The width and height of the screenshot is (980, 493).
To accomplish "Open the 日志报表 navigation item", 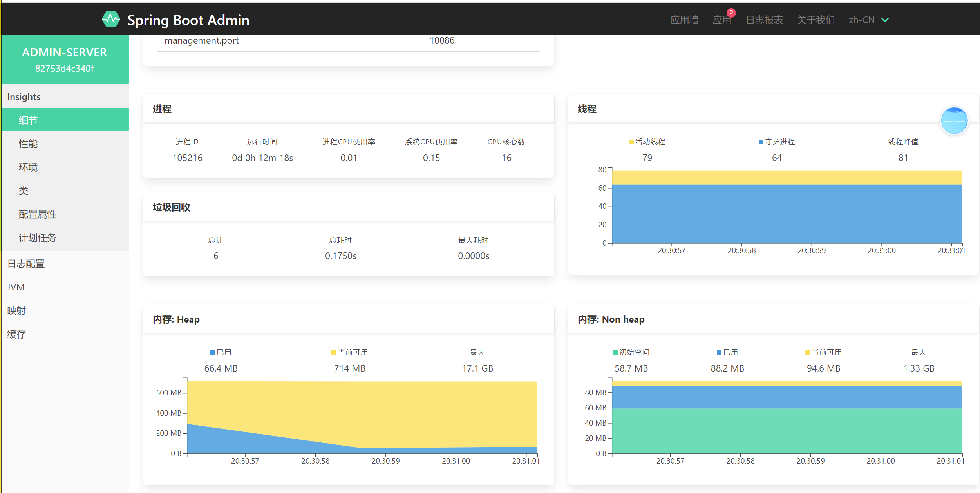I will [x=764, y=20].
